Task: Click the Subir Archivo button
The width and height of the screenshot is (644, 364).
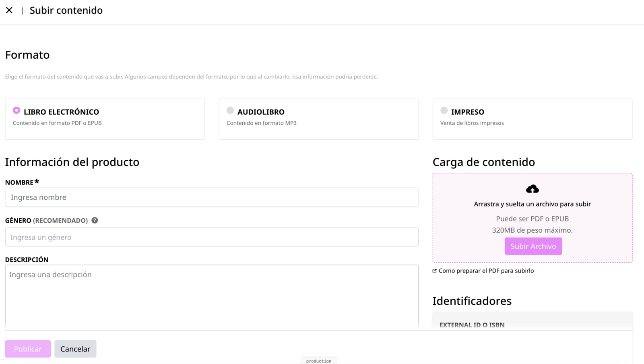Action: (x=533, y=246)
